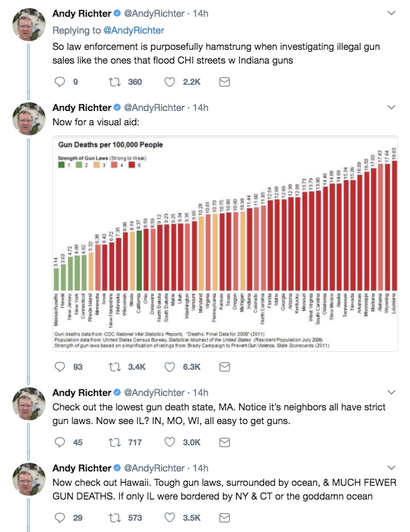Open more options on the MA tweet

click(391, 392)
